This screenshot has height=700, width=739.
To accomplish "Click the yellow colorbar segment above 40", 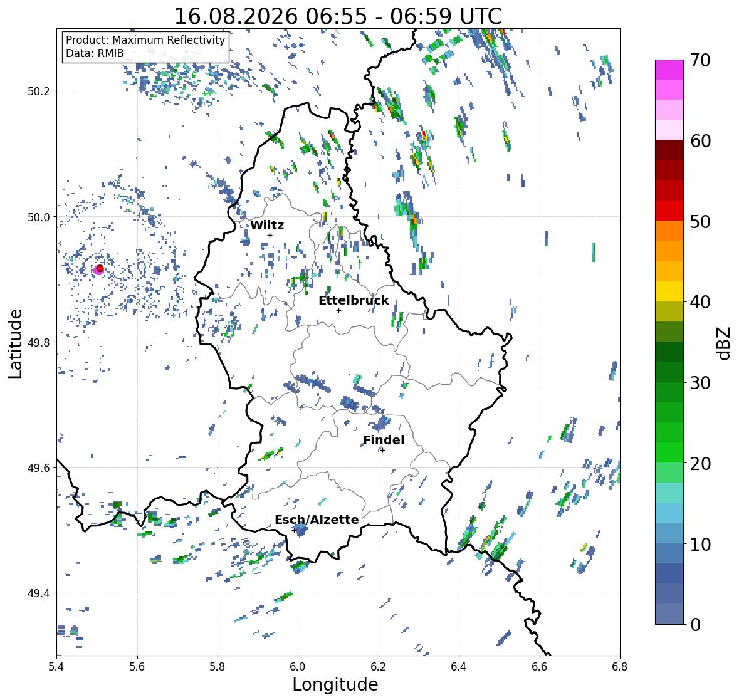I will 669,291.
